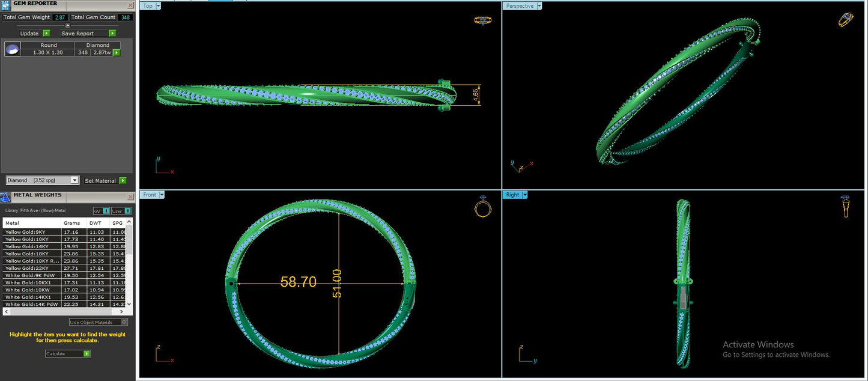The image size is (868, 381).
Task: Select the White Gold:14KX1 row
Action: [x=65, y=297]
